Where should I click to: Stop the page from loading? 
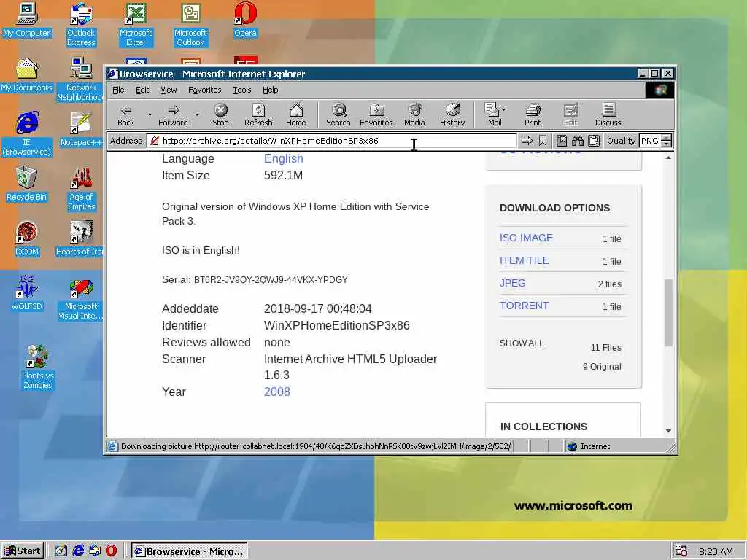(x=220, y=114)
